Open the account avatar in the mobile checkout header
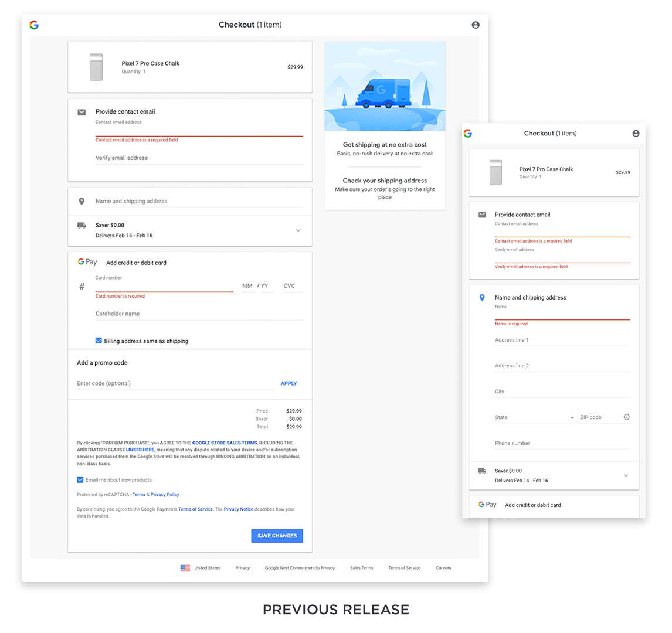The width and height of the screenshot is (672, 633). 636,134
